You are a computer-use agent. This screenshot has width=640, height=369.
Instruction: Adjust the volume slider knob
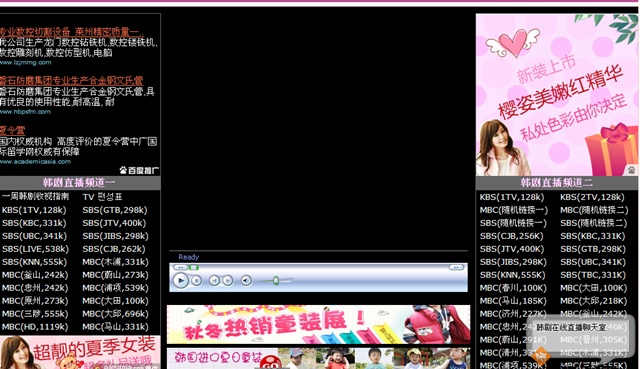click(276, 280)
